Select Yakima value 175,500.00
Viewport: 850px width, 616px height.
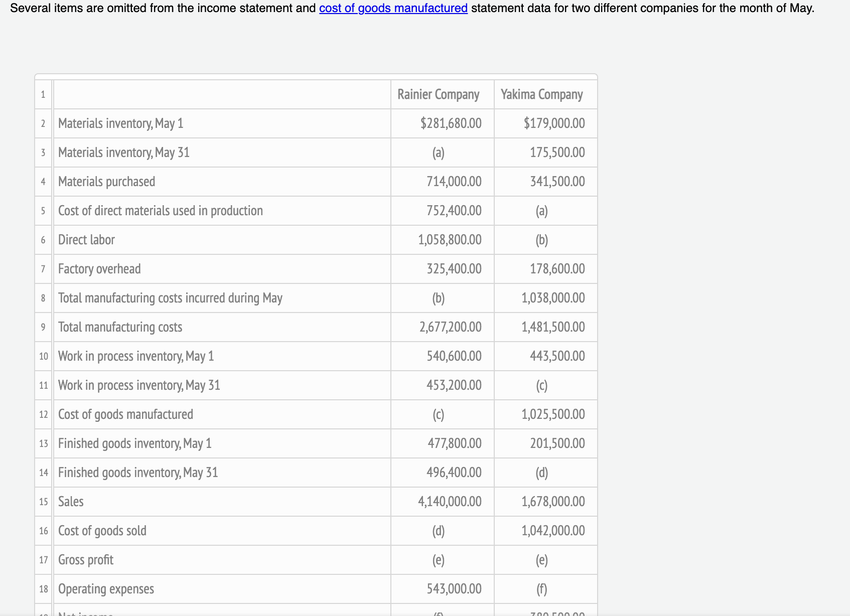click(557, 152)
